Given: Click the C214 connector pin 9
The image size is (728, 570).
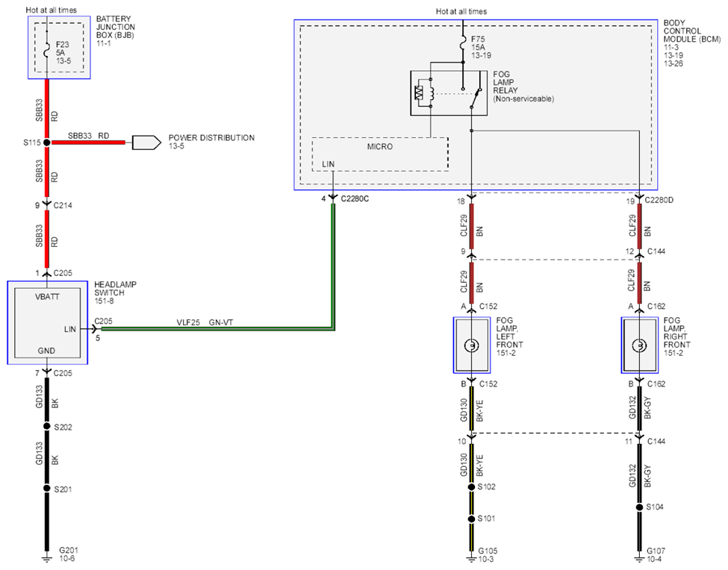Looking at the screenshot, I should (46, 204).
